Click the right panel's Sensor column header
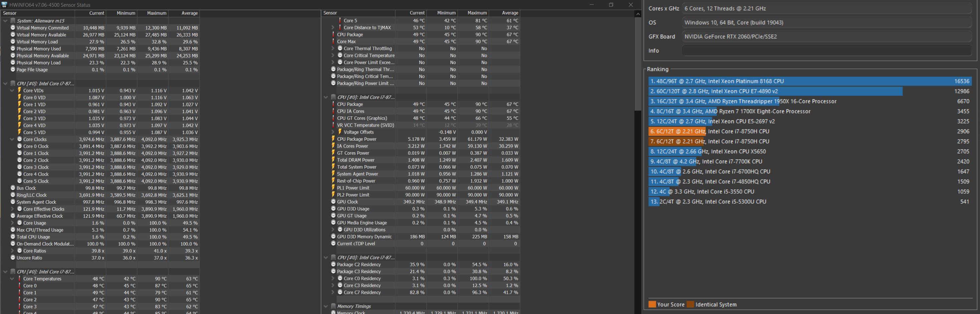This screenshot has height=314, width=980. pos(359,13)
